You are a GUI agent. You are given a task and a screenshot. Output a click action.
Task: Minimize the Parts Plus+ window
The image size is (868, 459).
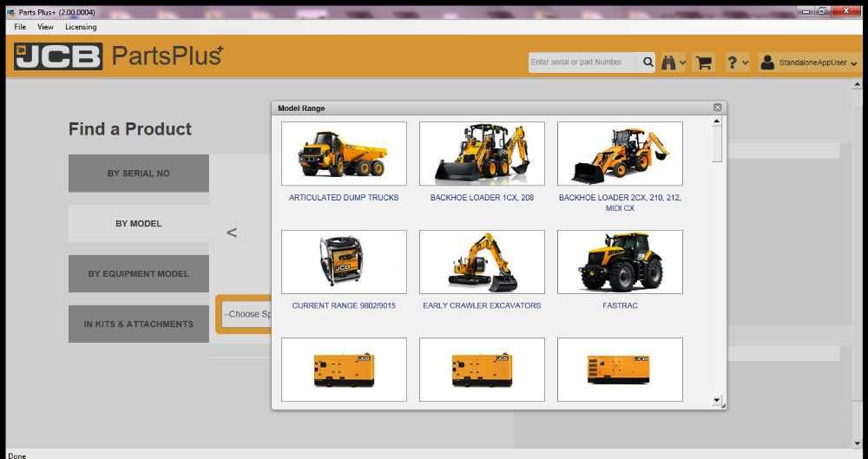coord(806,11)
